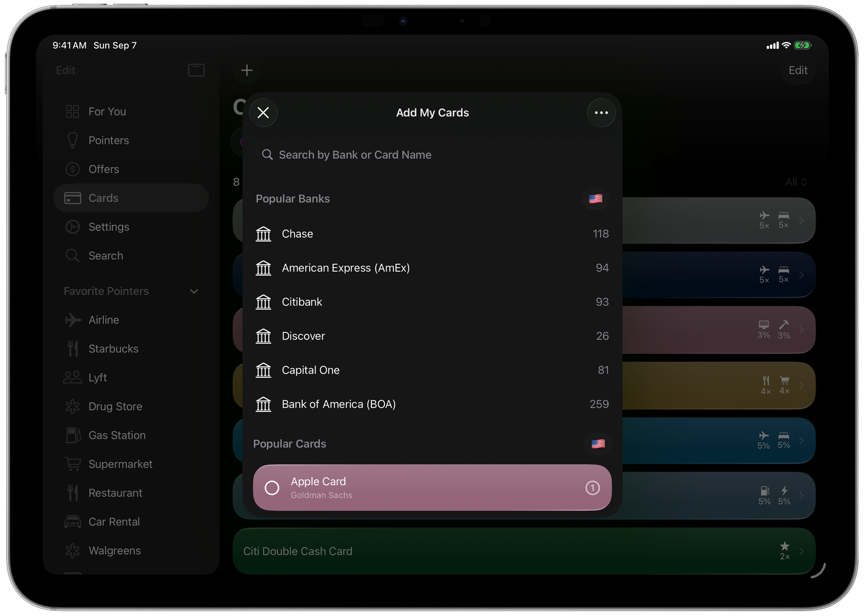This screenshot has height=616, width=865.
Task: Select the Airline favorite pointer
Action: click(103, 320)
